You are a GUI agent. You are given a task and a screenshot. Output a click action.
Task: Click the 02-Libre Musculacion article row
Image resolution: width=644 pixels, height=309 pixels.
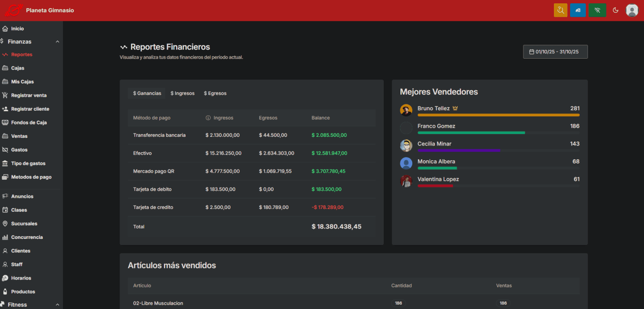[x=158, y=303]
